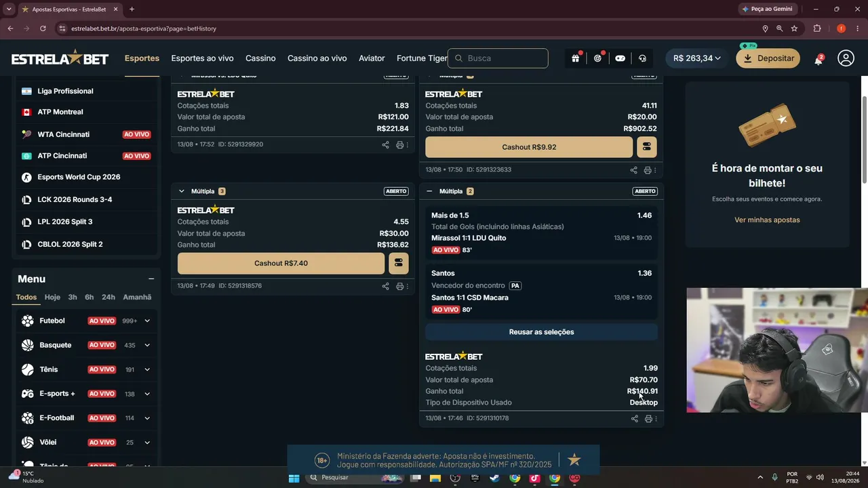Expand the Basquete sports category
Viewport: 868px width, 488px height.
[x=147, y=345]
